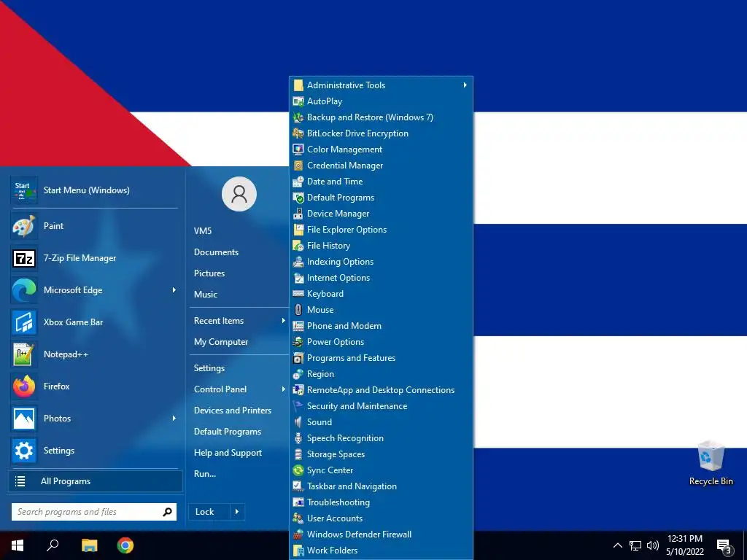Open Indexing Options
Image resolution: width=747 pixels, height=560 pixels.
click(x=381, y=262)
